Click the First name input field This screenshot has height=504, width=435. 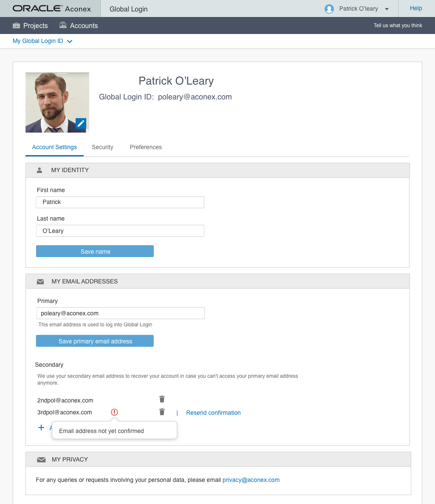120,202
